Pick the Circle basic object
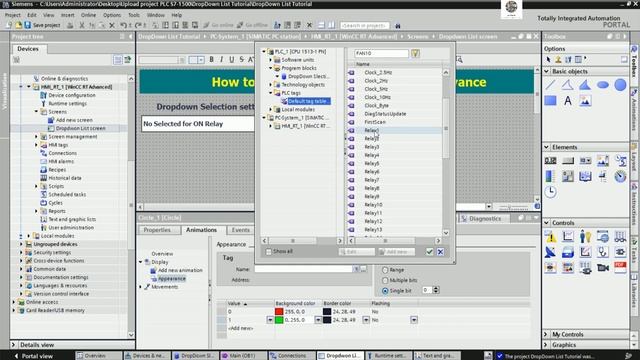This screenshot has width=640, height=360. (x=620, y=85)
